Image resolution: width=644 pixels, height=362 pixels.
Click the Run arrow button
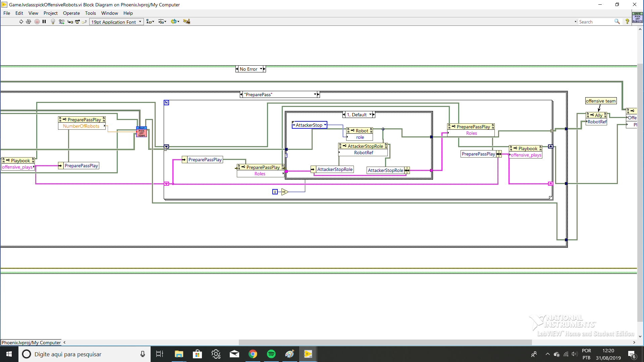pyautogui.click(x=21, y=22)
